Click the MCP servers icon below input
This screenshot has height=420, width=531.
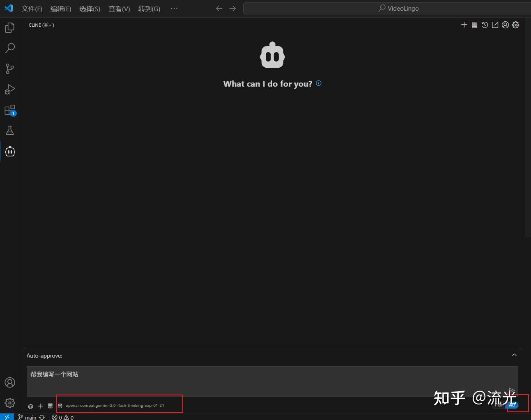point(50,406)
